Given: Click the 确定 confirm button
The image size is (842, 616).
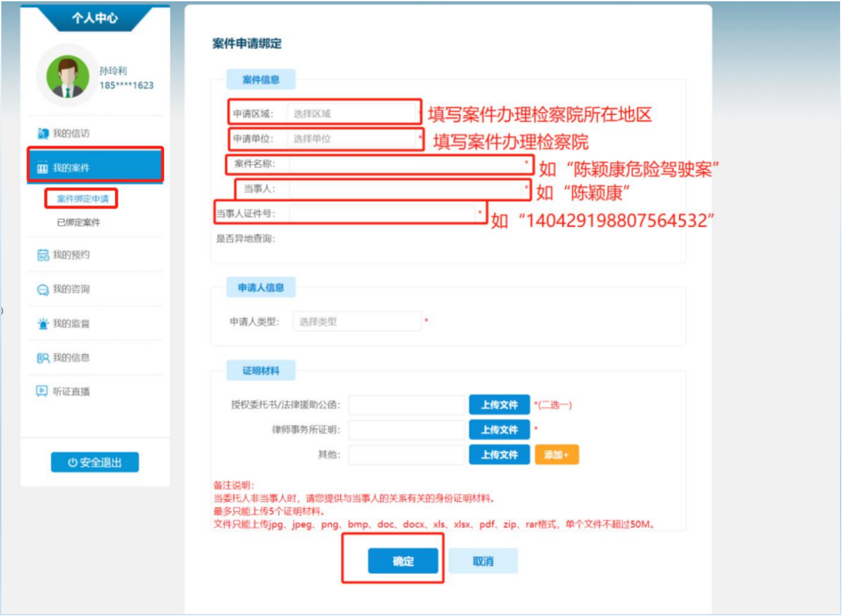Looking at the screenshot, I should coord(403,561).
